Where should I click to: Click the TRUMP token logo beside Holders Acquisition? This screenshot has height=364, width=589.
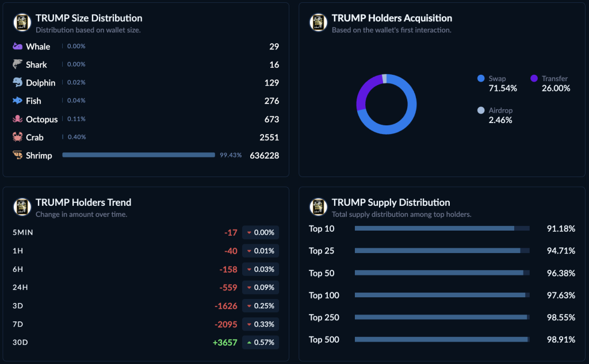click(x=318, y=22)
